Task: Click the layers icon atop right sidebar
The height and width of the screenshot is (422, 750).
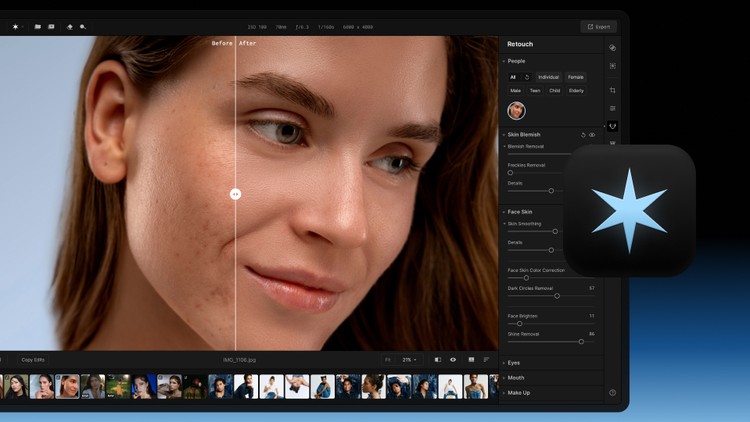Action: click(x=612, y=47)
